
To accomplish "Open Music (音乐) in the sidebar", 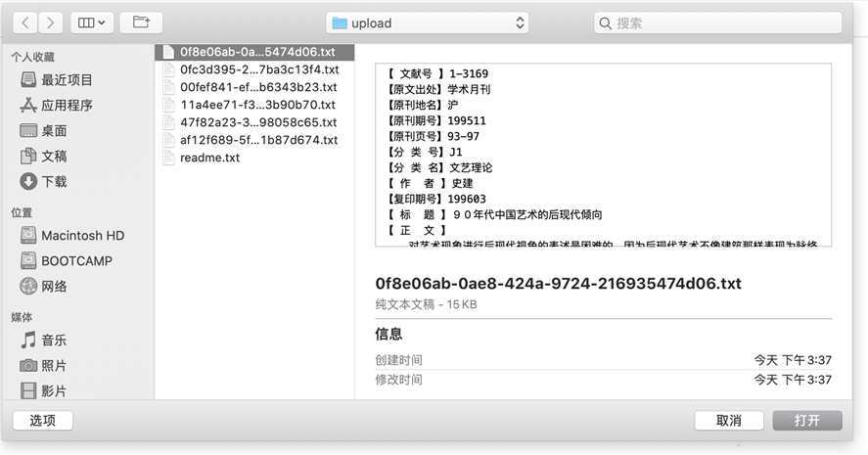I will [43, 340].
